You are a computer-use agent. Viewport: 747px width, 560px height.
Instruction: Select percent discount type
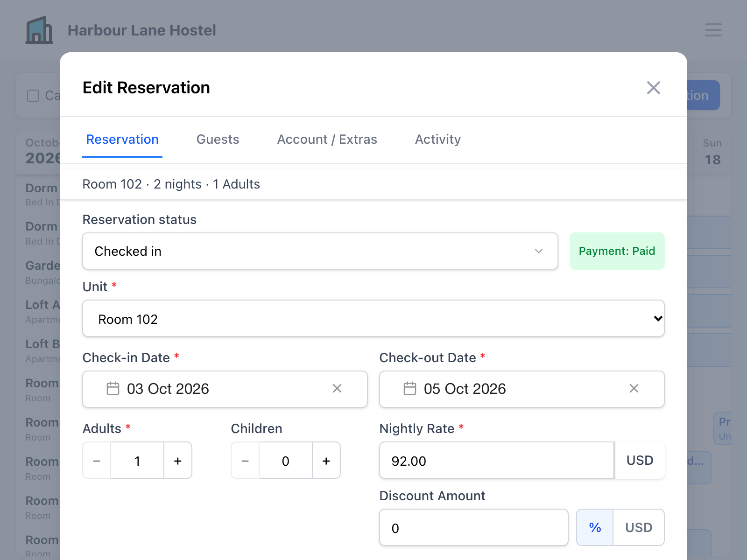[x=595, y=527]
